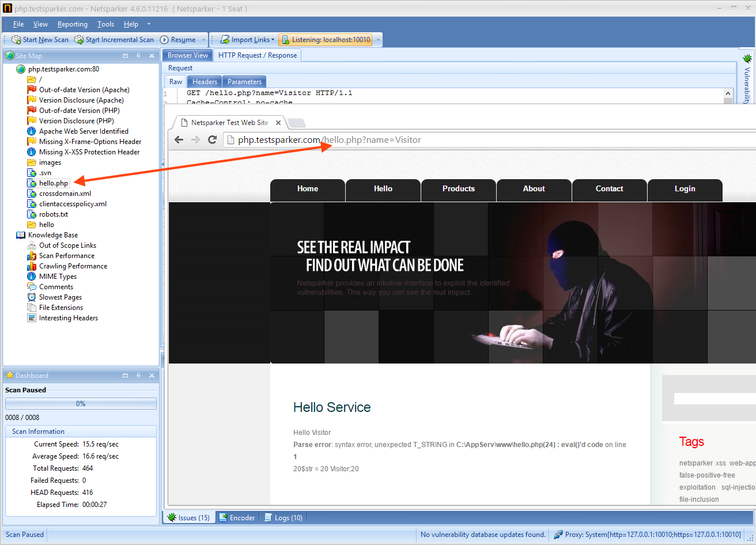Click the browser refresh icon
756x545 pixels.
[212, 139]
